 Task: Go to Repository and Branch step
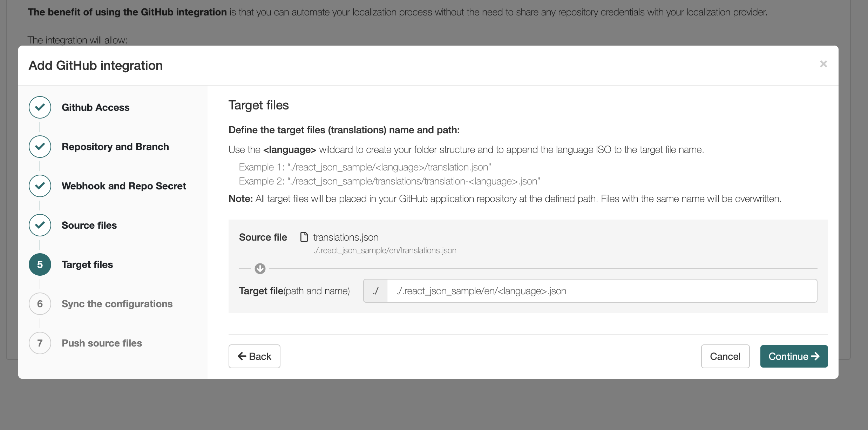115,147
